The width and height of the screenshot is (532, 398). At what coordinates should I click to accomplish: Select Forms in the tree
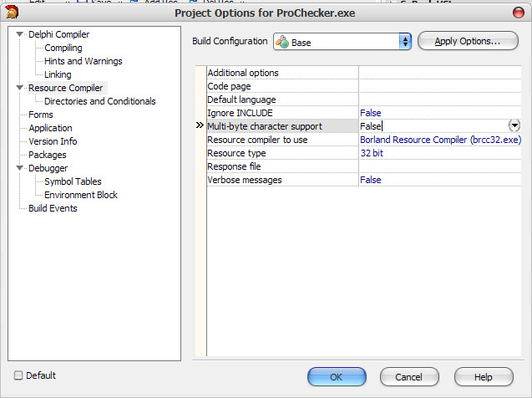pyautogui.click(x=41, y=115)
